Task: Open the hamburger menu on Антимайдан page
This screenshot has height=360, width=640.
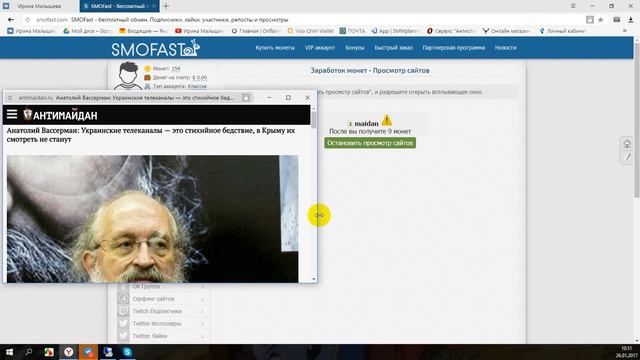Action: tap(12, 115)
